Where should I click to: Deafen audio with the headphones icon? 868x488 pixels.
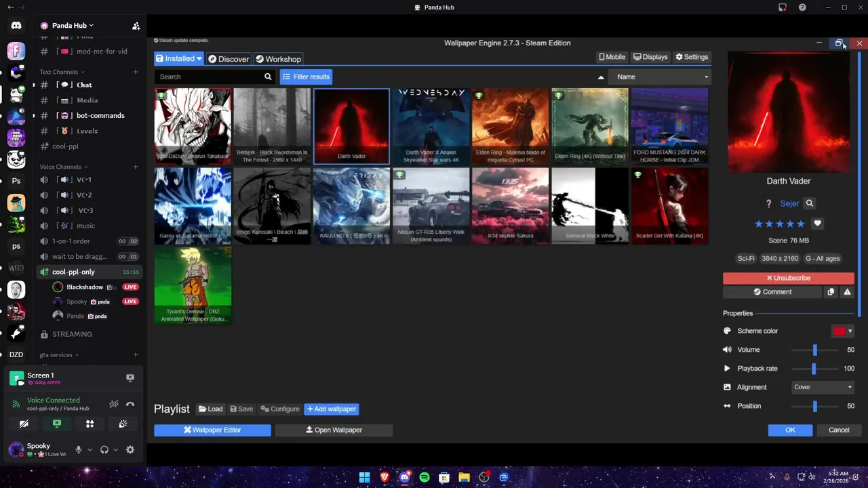tap(104, 449)
